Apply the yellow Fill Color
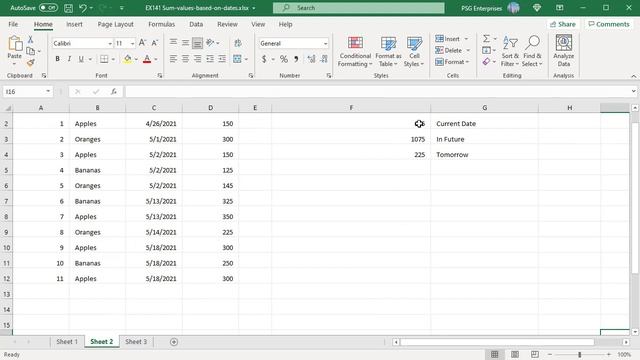640x360 pixels. click(128, 59)
